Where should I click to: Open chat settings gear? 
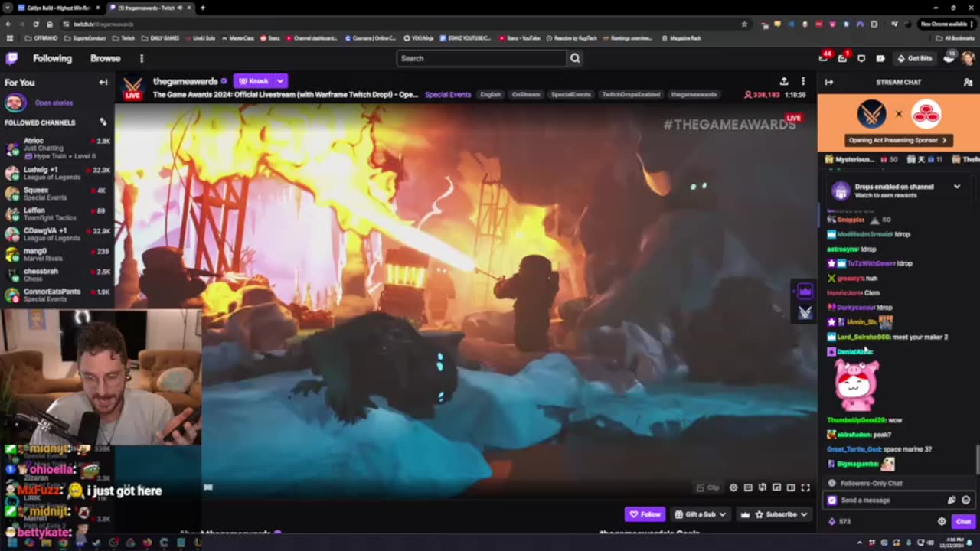coord(942,521)
